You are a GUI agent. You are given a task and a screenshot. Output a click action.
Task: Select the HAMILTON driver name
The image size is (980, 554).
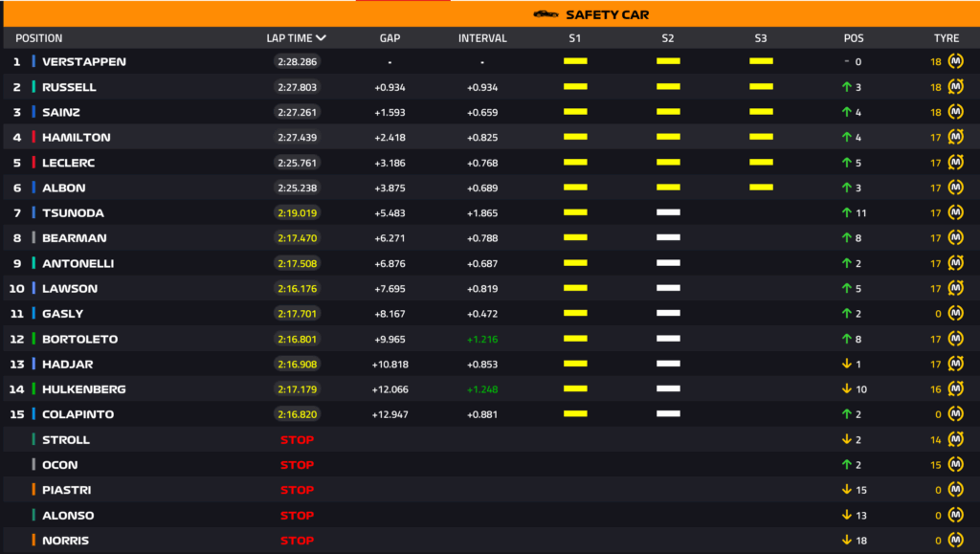(77, 137)
